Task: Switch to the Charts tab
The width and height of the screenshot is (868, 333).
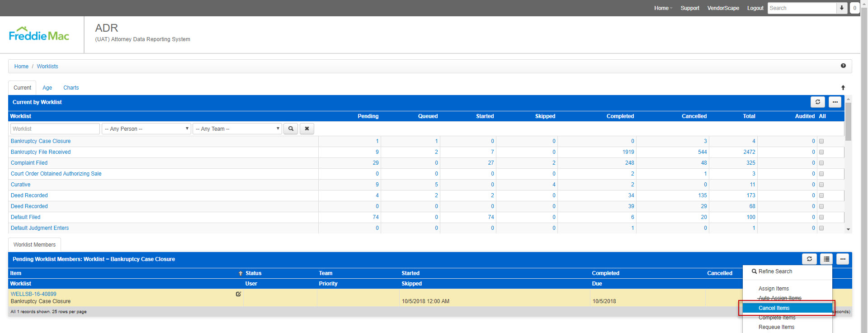Action: click(x=71, y=88)
